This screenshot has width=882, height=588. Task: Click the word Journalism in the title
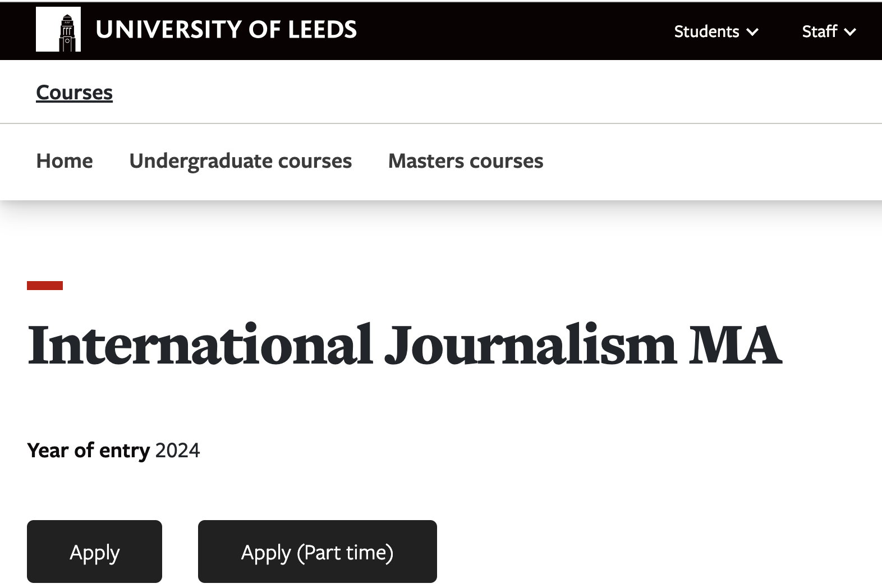[530, 344]
